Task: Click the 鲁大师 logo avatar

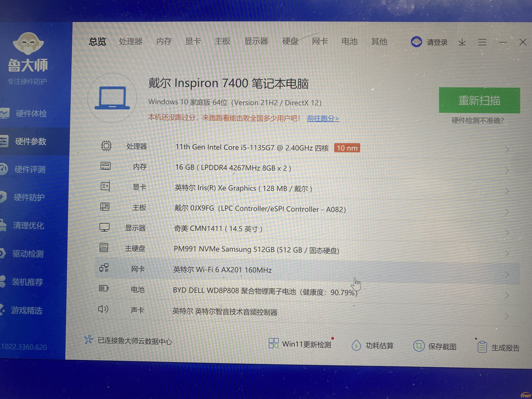Action: (x=28, y=43)
